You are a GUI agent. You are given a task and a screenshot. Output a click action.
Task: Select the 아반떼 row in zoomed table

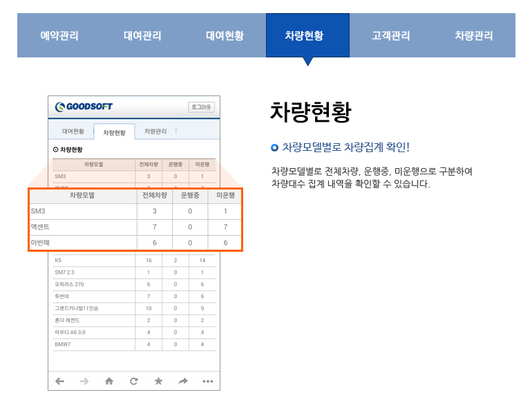[x=135, y=243]
